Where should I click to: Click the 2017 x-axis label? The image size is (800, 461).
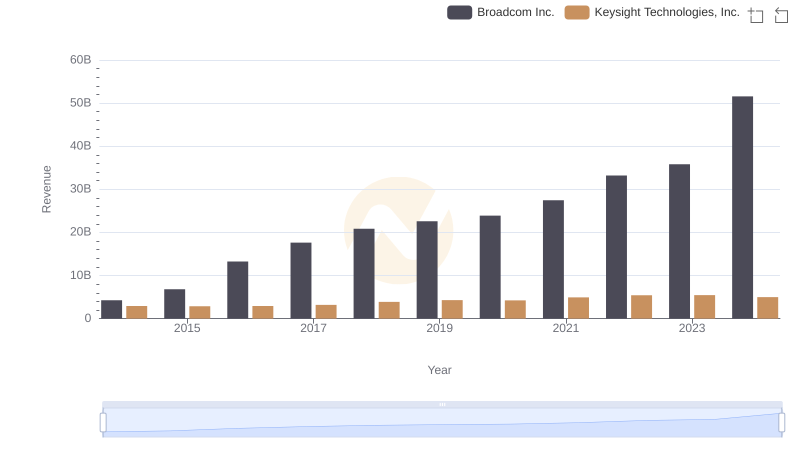coord(313,328)
